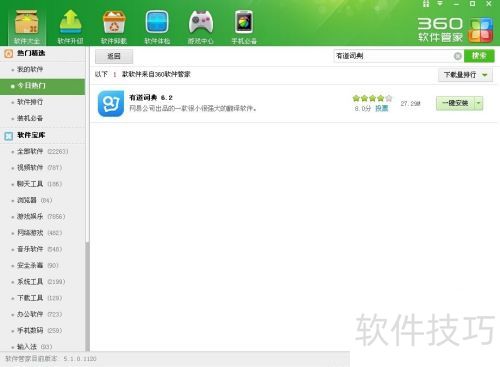Open the 软件卸载 uninstall icon

tap(114, 27)
